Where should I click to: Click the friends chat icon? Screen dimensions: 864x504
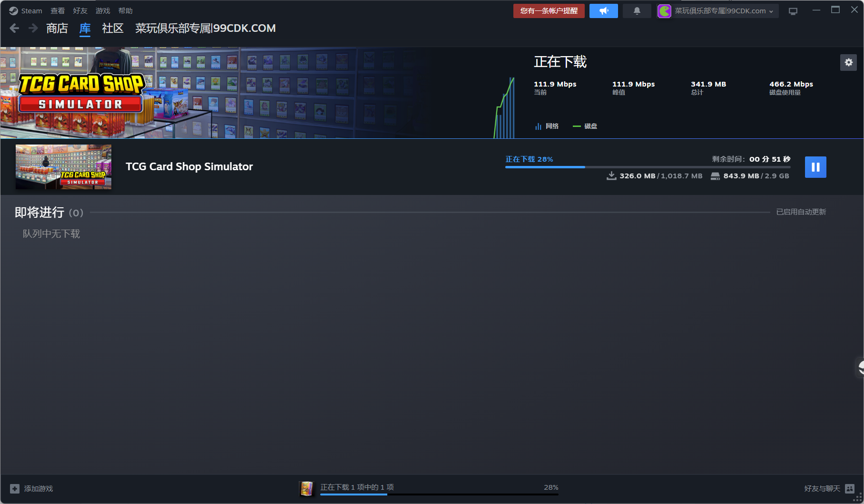coord(850,489)
